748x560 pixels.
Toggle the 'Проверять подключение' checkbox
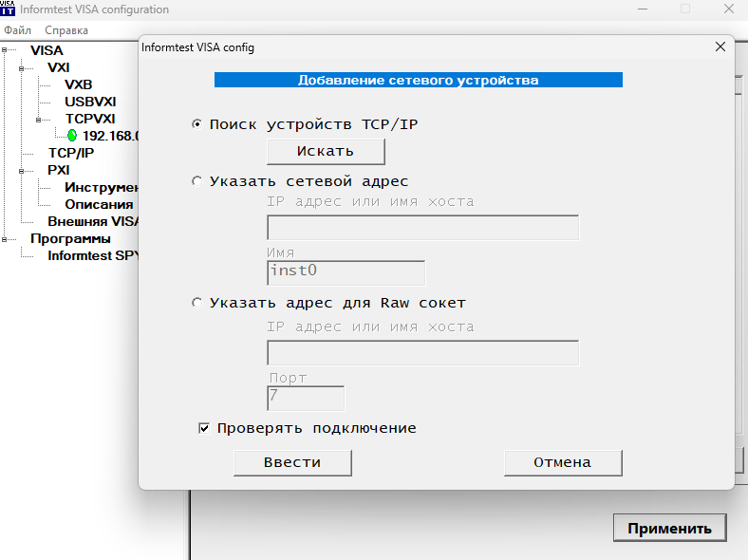(204, 428)
